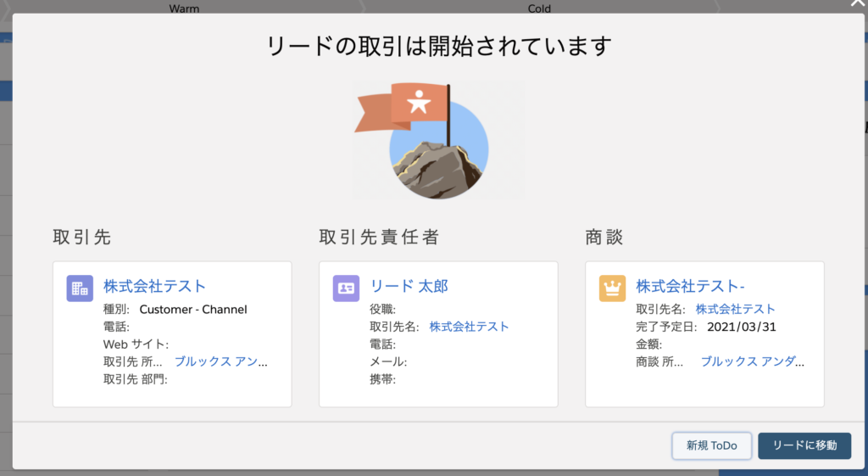Viewport: 868px width, 476px height.
Task: Click the flag on mountain illustration
Action: (x=438, y=140)
